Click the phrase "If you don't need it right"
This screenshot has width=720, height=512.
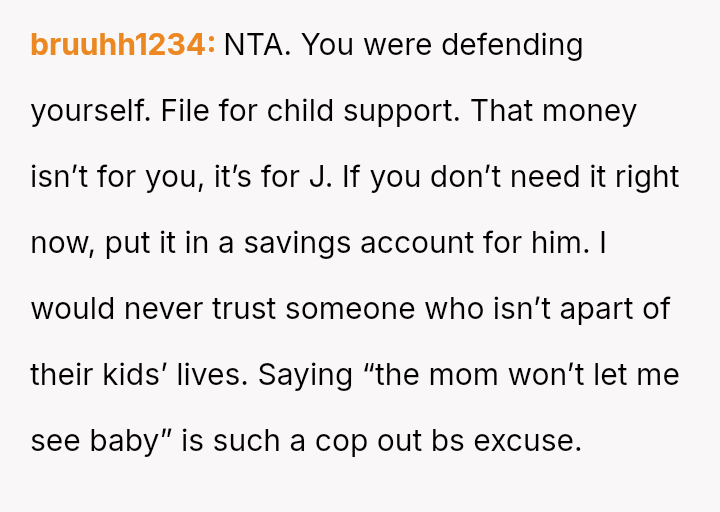tap(510, 177)
